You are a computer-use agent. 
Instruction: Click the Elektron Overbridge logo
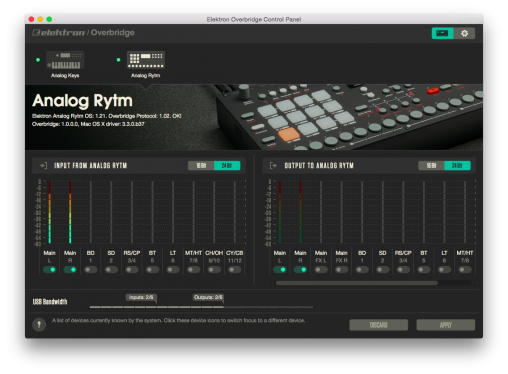[x=83, y=33]
